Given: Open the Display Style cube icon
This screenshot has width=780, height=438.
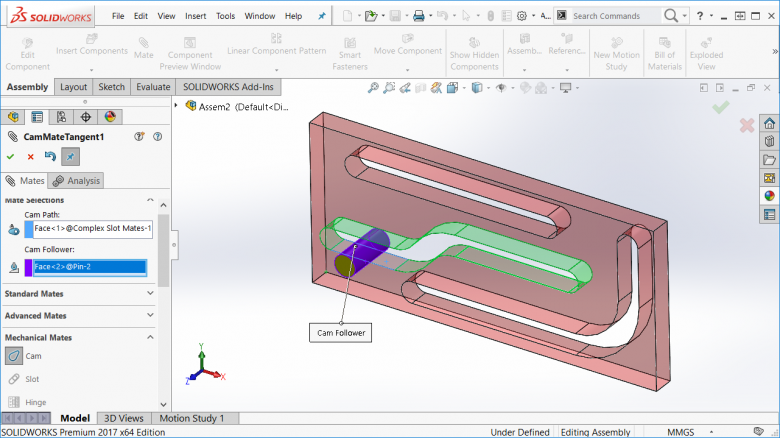Looking at the screenshot, I should click(x=477, y=88).
